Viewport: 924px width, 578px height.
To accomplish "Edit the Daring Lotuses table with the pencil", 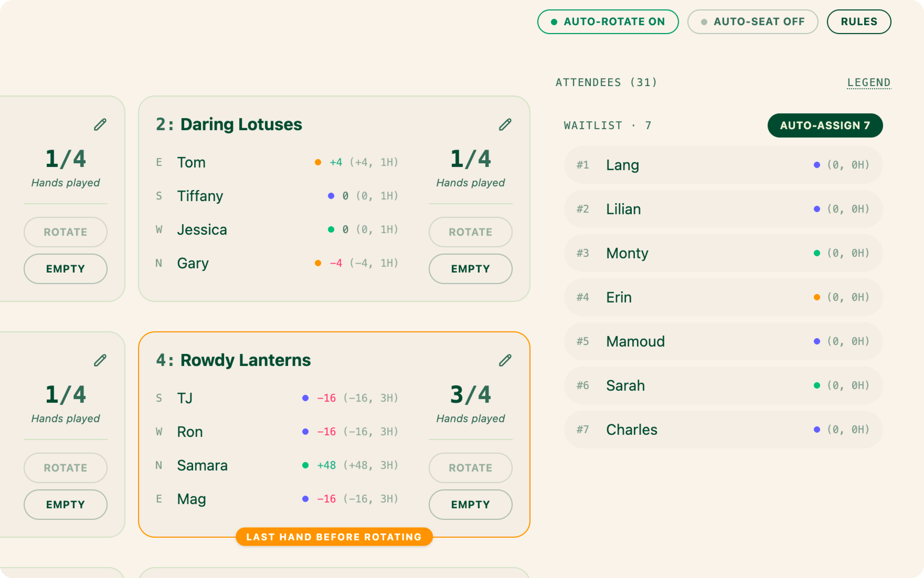I will 505,125.
